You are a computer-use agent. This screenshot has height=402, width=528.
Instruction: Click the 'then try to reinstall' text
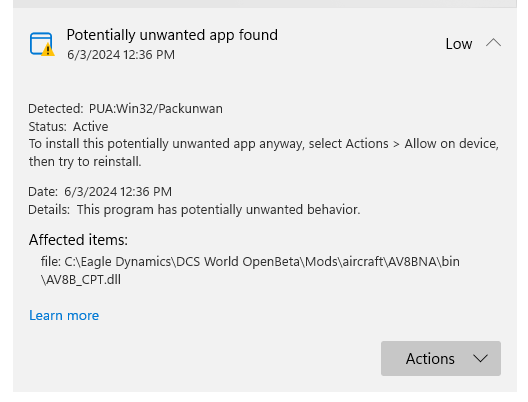coord(85,162)
